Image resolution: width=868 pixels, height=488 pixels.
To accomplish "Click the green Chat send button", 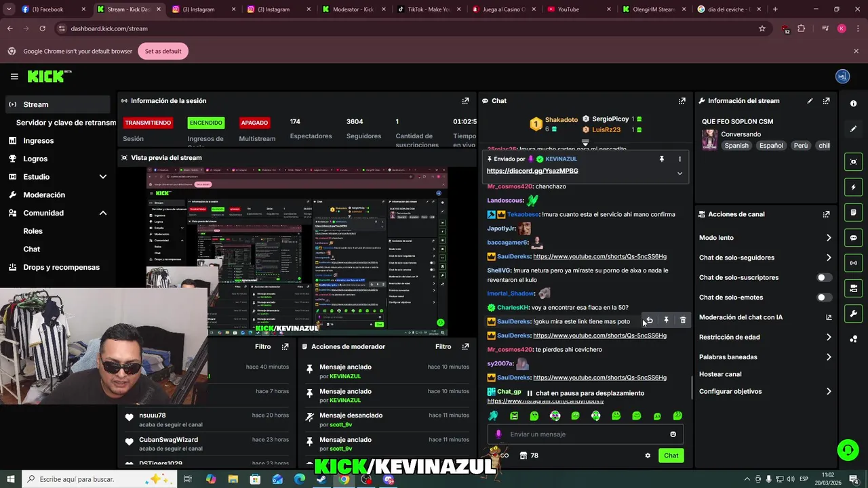I will pyautogui.click(x=671, y=455).
